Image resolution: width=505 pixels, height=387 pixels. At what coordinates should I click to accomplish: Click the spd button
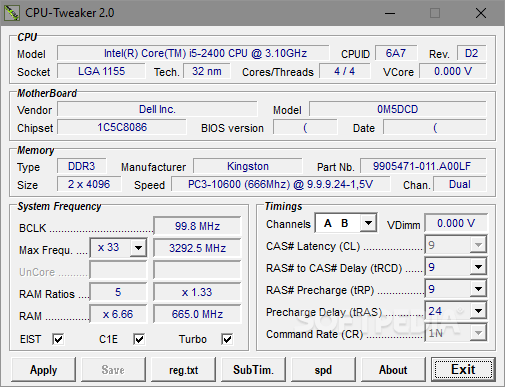[323, 370]
